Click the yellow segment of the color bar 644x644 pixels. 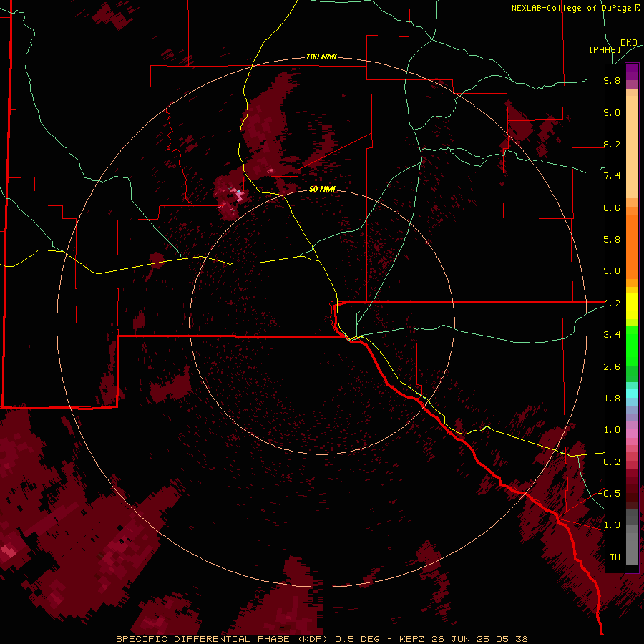pyautogui.click(x=632, y=306)
